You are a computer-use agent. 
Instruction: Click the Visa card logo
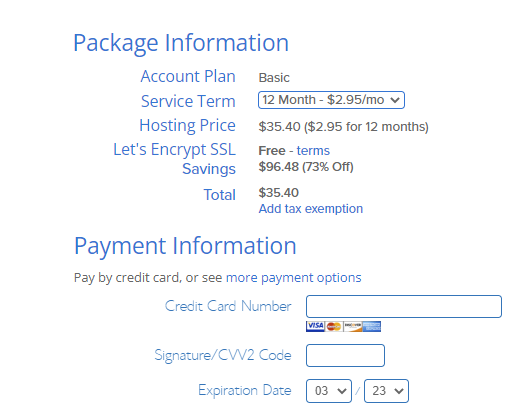point(315,326)
